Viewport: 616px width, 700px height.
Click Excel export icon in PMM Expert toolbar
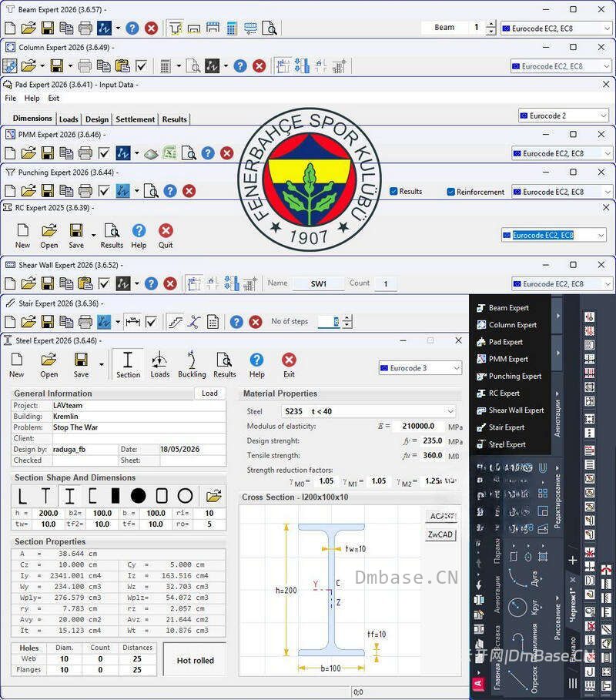point(169,153)
